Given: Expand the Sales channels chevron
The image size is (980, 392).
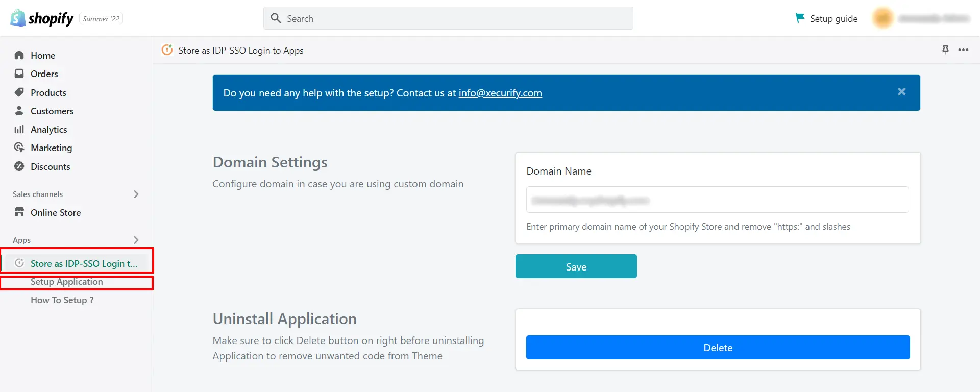Looking at the screenshot, I should coord(136,194).
